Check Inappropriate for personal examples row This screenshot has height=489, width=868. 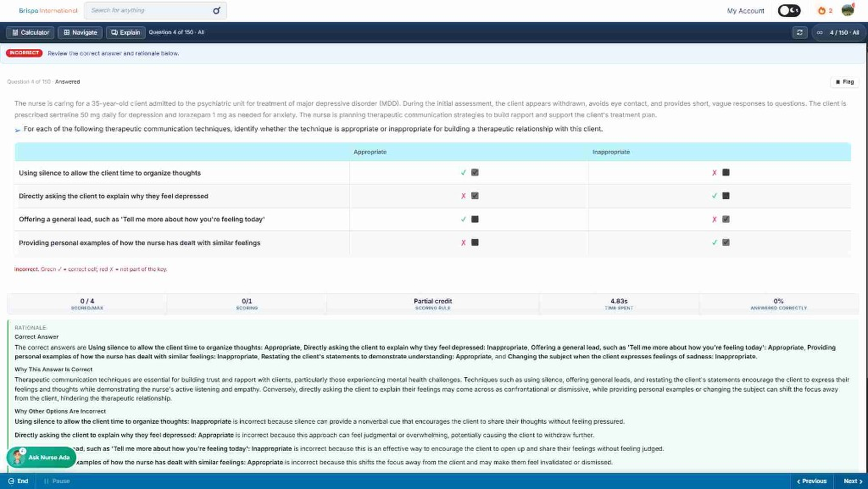point(726,242)
